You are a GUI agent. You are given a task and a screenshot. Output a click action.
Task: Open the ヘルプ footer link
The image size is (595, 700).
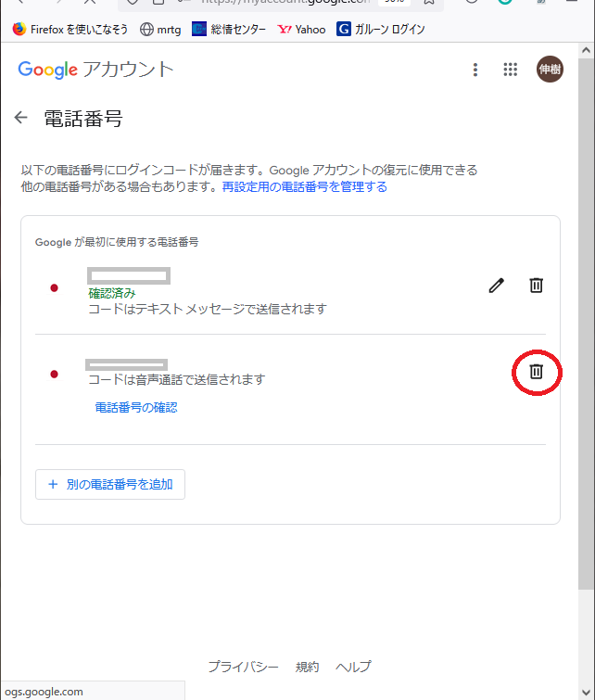[353, 667]
